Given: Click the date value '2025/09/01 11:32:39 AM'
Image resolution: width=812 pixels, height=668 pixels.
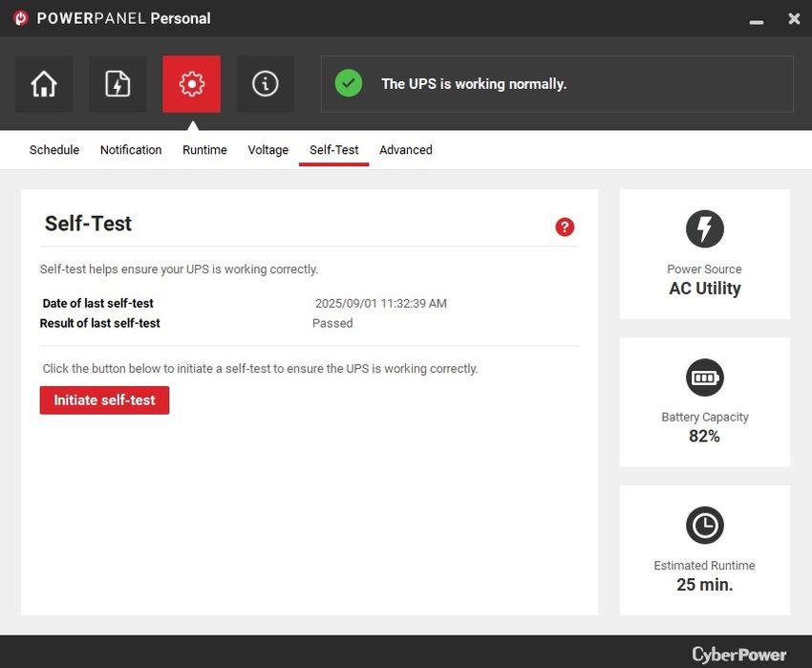Looking at the screenshot, I should click(380, 303).
